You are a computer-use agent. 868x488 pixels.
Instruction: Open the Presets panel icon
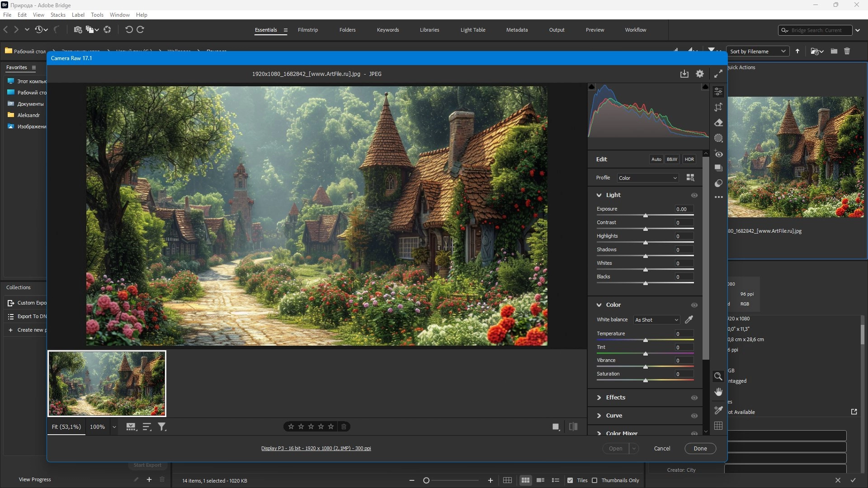[718, 183]
